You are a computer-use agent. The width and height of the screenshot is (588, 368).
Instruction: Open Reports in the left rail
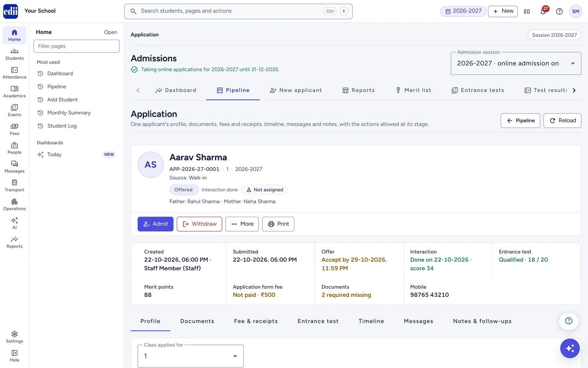click(x=14, y=242)
